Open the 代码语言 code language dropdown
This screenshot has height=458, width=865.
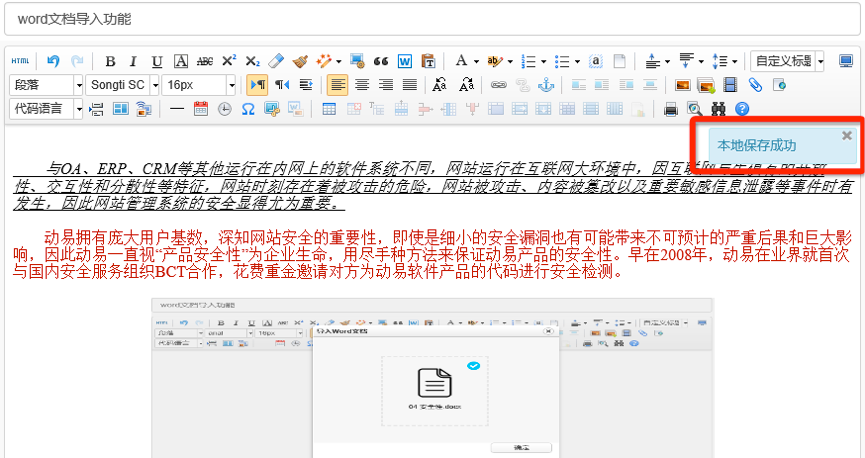47,108
